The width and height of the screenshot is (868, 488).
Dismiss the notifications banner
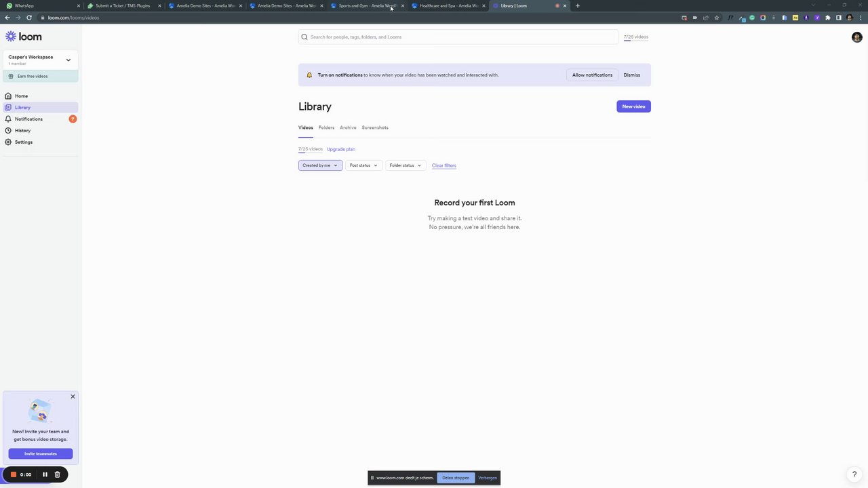click(x=632, y=75)
